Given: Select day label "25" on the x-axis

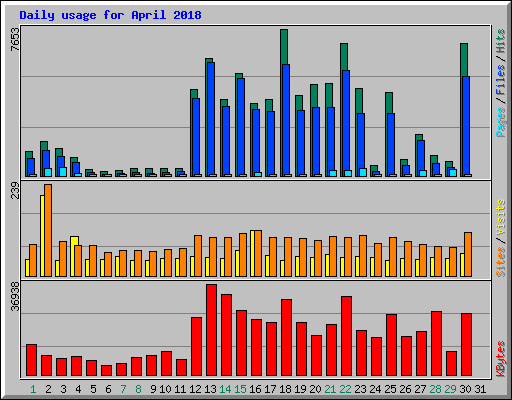Looking at the screenshot, I should (x=390, y=389).
